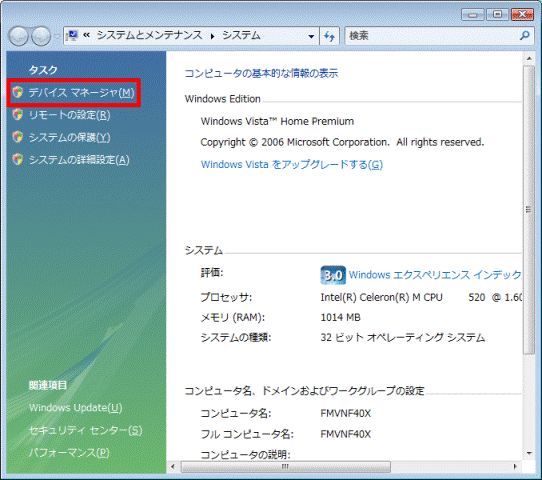The image size is (542, 480).
Task: Click the magnifier search icon
Action: 525,36
